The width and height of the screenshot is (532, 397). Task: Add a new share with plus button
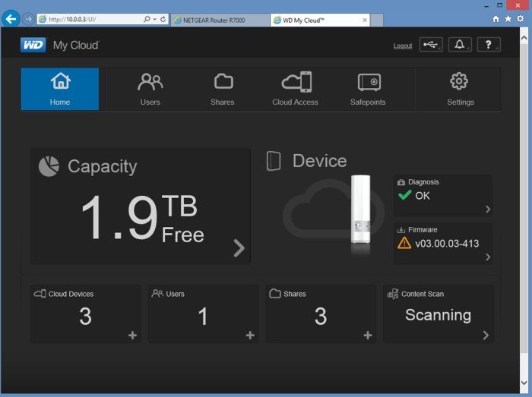[368, 335]
